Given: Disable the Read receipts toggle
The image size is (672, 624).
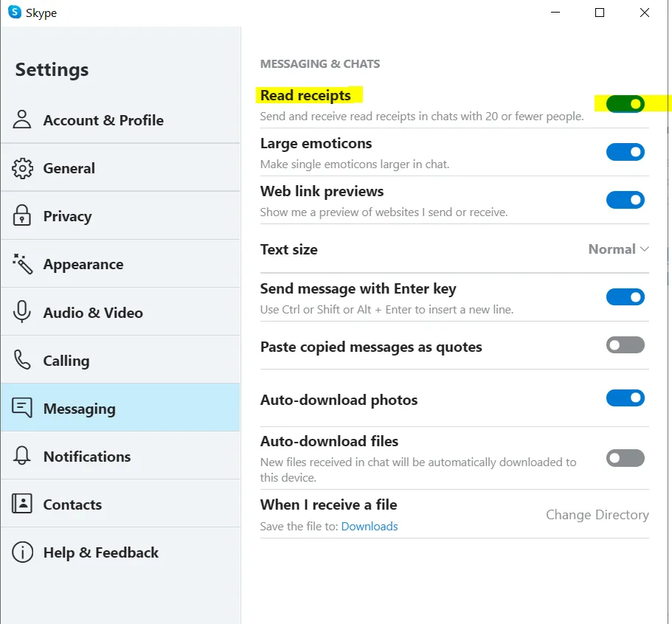Looking at the screenshot, I should [626, 104].
